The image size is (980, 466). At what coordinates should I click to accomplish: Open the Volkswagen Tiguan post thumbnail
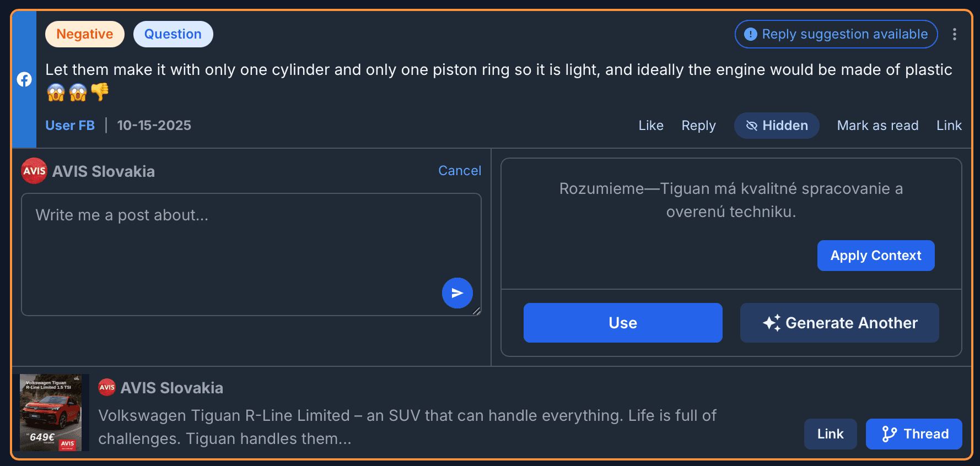pos(51,413)
